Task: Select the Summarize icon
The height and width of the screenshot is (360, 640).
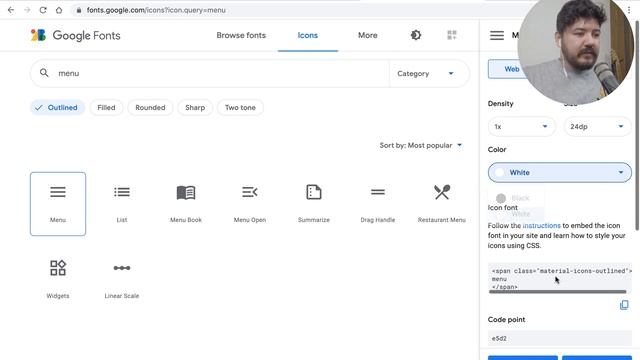Action: coord(313,204)
